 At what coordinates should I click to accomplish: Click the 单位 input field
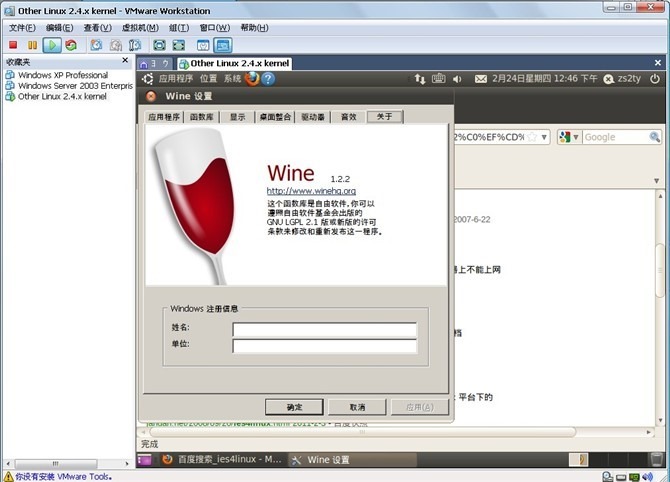point(325,346)
